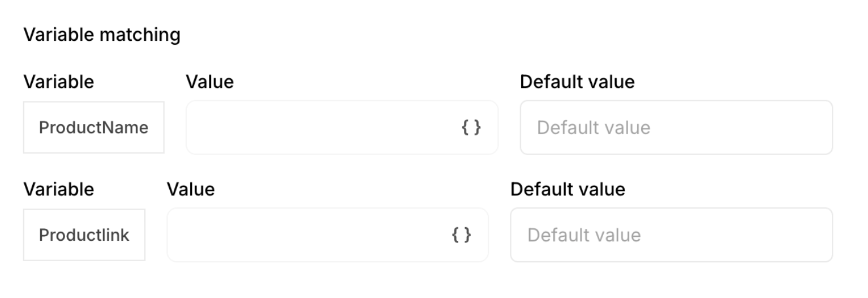
Task: Click Default value input for ProductName
Action: [676, 127]
